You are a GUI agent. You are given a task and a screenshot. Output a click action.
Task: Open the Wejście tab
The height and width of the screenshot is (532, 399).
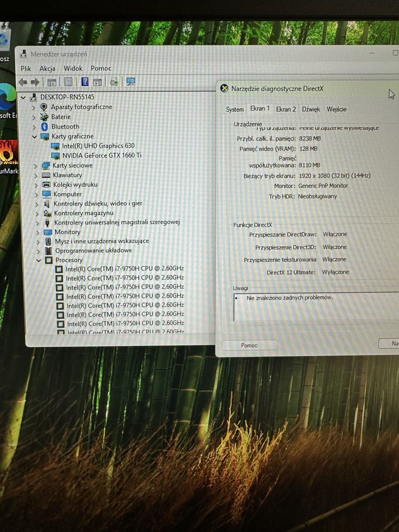click(x=337, y=109)
